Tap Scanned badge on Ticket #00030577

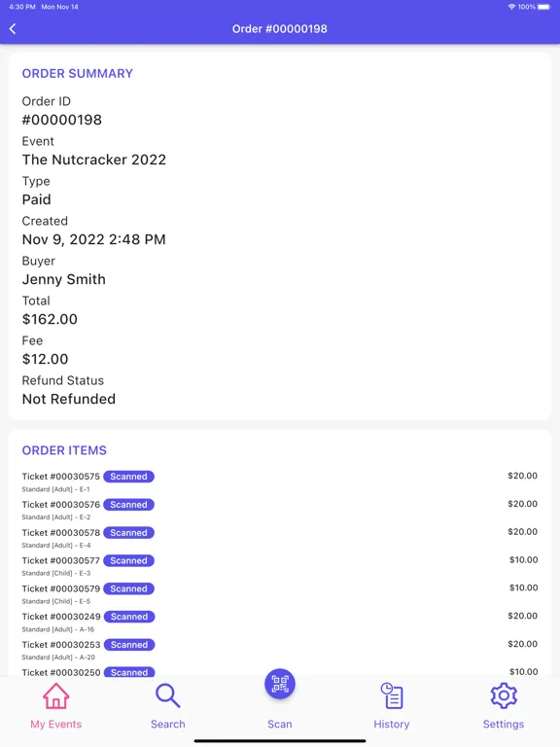click(128, 560)
